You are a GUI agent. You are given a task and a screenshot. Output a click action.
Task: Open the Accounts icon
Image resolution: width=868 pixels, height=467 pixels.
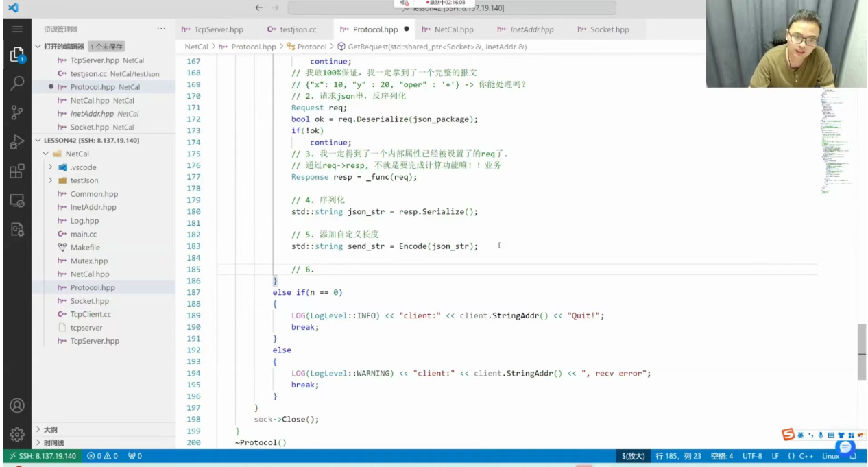(17, 406)
